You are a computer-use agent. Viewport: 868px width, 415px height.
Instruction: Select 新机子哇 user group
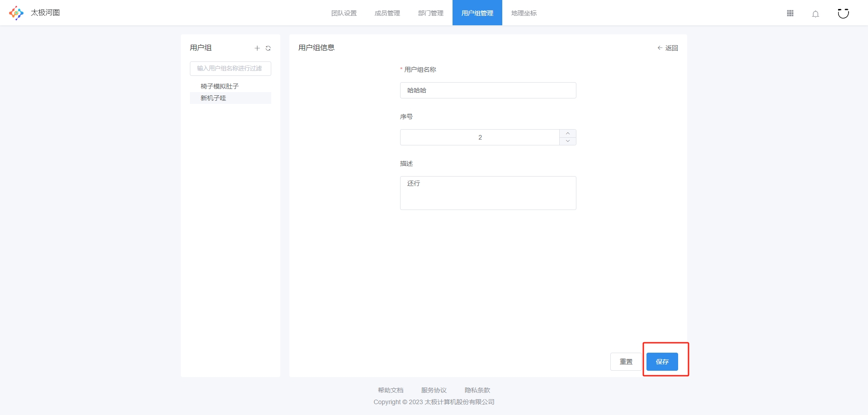pos(231,98)
